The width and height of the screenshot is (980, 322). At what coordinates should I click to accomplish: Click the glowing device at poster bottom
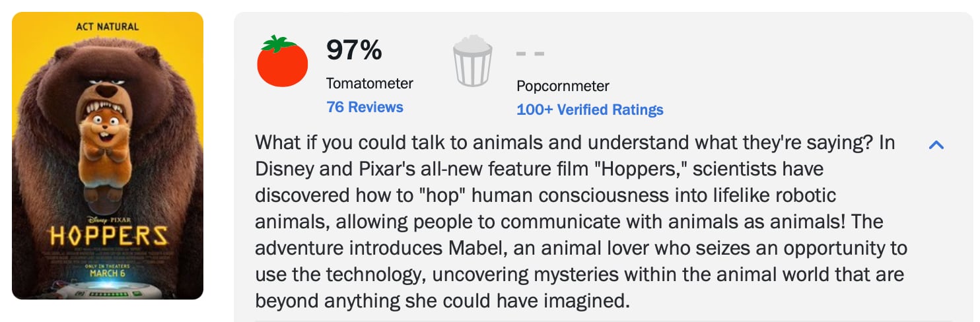click(x=108, y=290)
